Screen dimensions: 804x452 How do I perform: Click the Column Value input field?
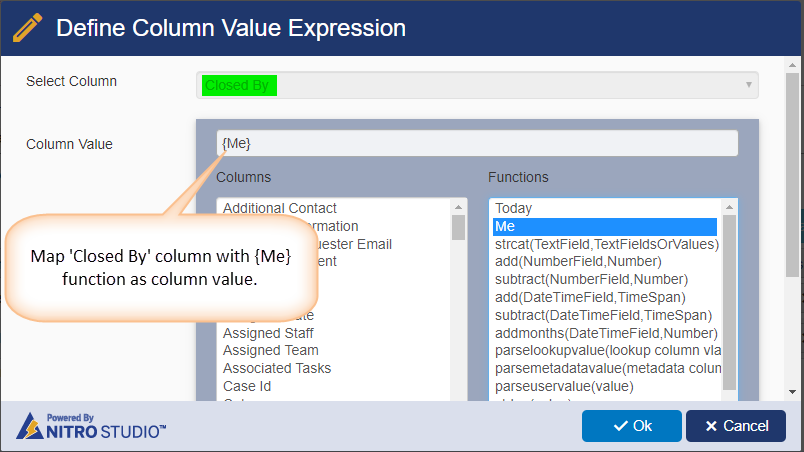477,144
